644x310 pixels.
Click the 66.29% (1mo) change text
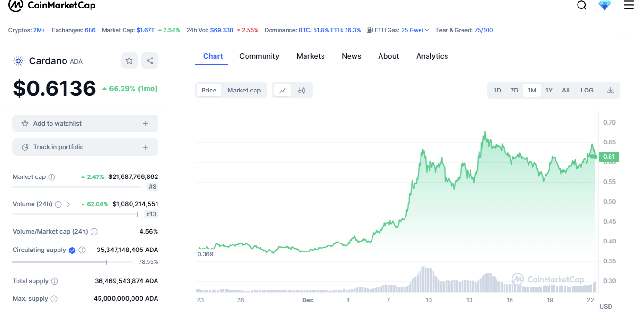[x=130, y=88]
